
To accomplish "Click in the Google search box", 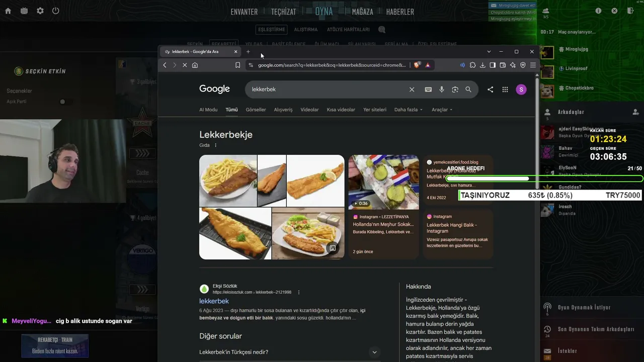I will click(x=327, y=89).
